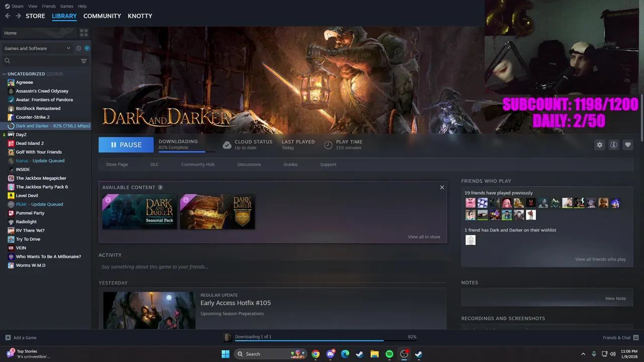Open the DLC tab
The width and height of the screenshot is (644, 362).
[154, 164]
